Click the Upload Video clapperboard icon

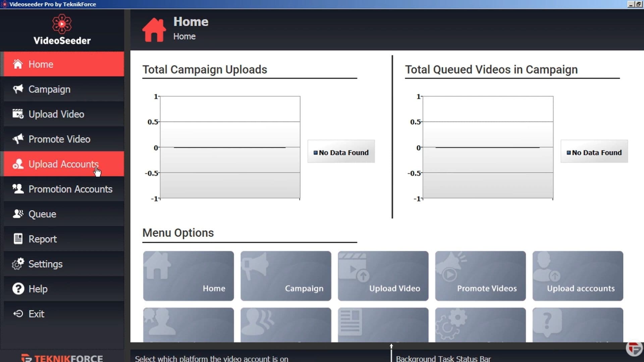point(17,114)
